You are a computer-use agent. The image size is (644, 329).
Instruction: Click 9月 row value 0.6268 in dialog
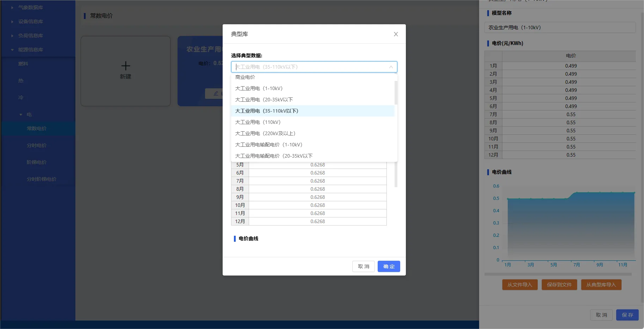pyautogui.click(x=318, y=197)
